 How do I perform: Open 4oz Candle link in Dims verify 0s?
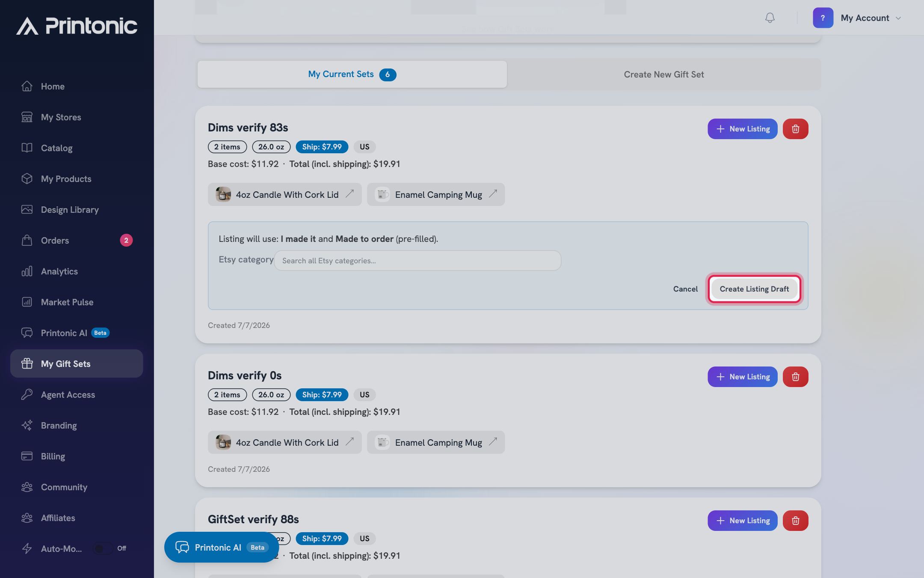click(x=285, y=442)
